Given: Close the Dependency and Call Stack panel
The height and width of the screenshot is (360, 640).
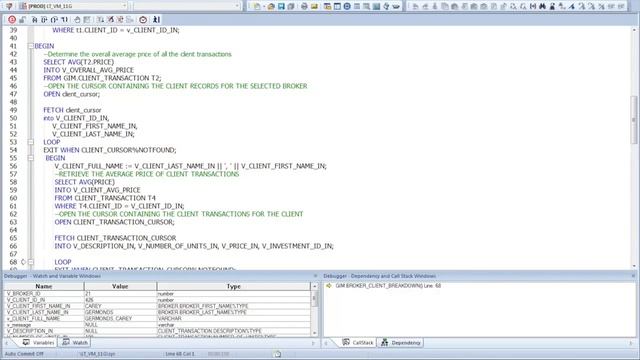Looking at the screenshot, I should [x=633, y=276].
